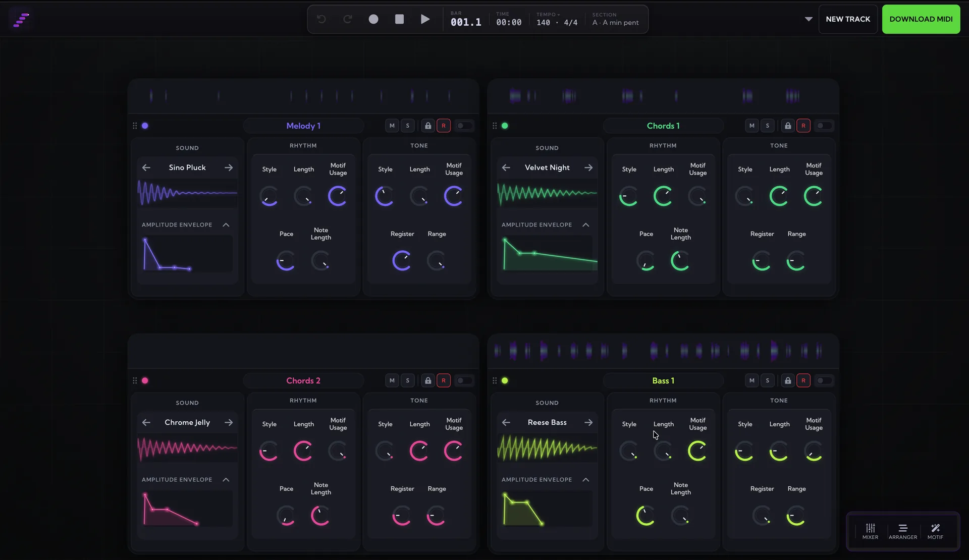Open the Mixer panel

click(870, 532)
